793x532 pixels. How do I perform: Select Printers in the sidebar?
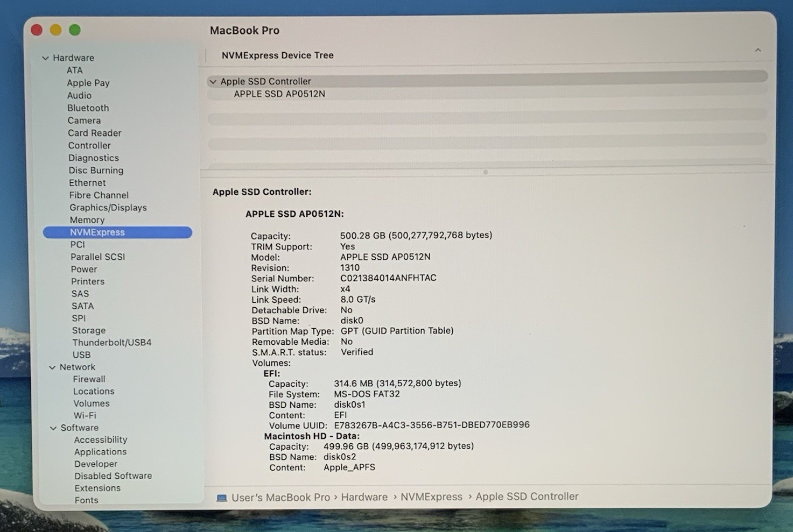coord(88,281)
